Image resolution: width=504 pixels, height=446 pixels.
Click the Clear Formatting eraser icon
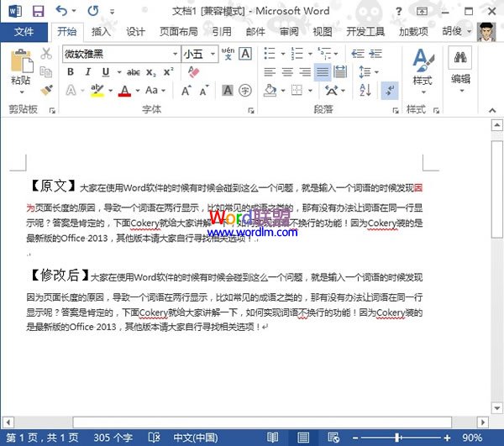(195, 72)
